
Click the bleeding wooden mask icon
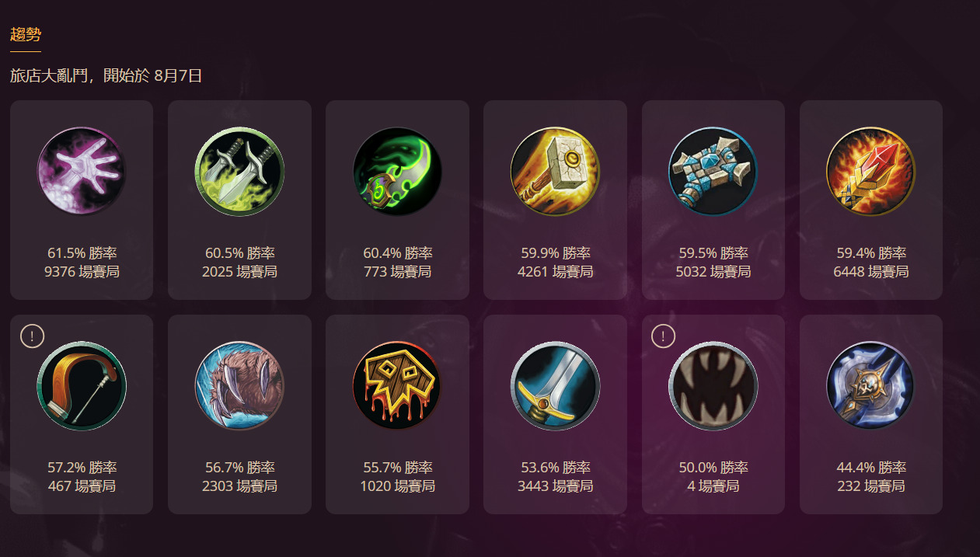[397, 386]
